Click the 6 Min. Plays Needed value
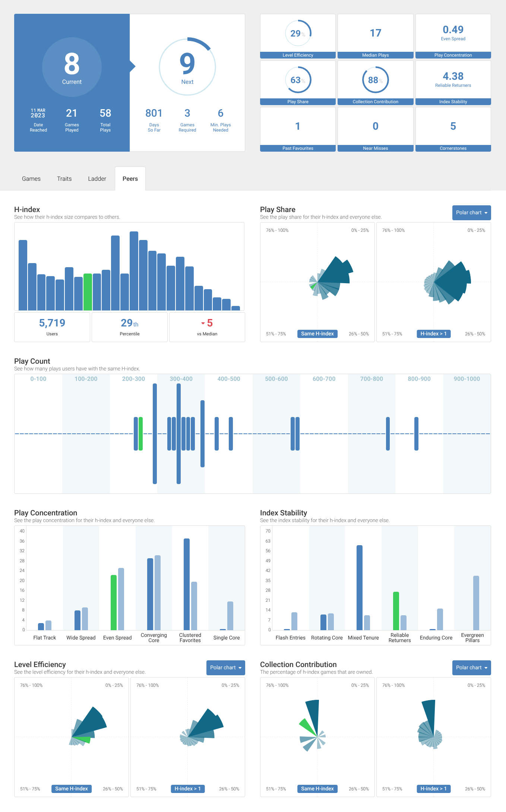Image resolution: width=506 pixels, height=812 pixels. point(221,113)
